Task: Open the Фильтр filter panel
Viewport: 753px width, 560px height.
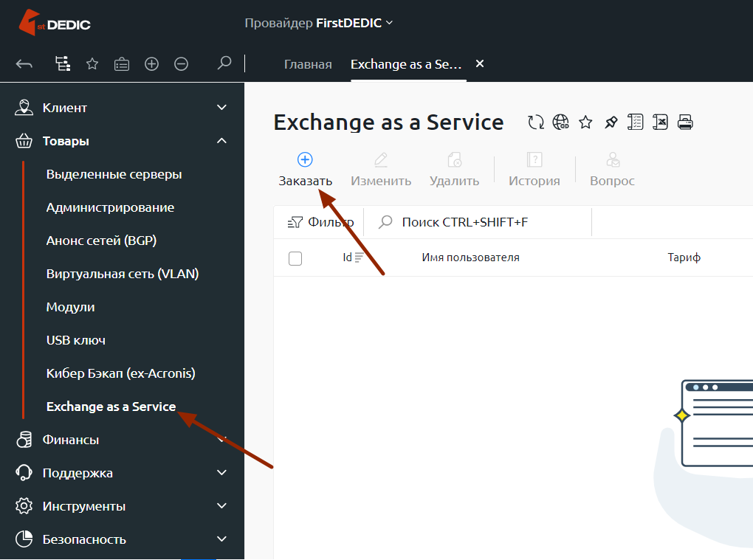Action: (320, 222)
